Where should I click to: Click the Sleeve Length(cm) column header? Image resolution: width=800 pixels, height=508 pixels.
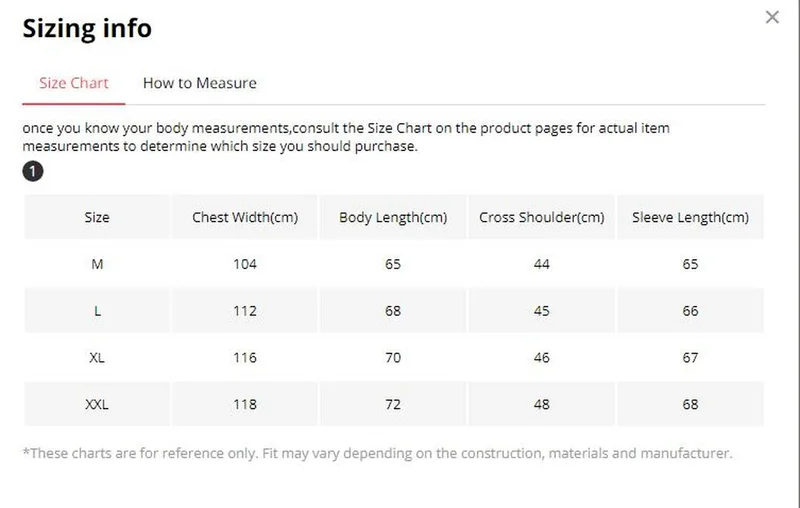coord(690,217)
